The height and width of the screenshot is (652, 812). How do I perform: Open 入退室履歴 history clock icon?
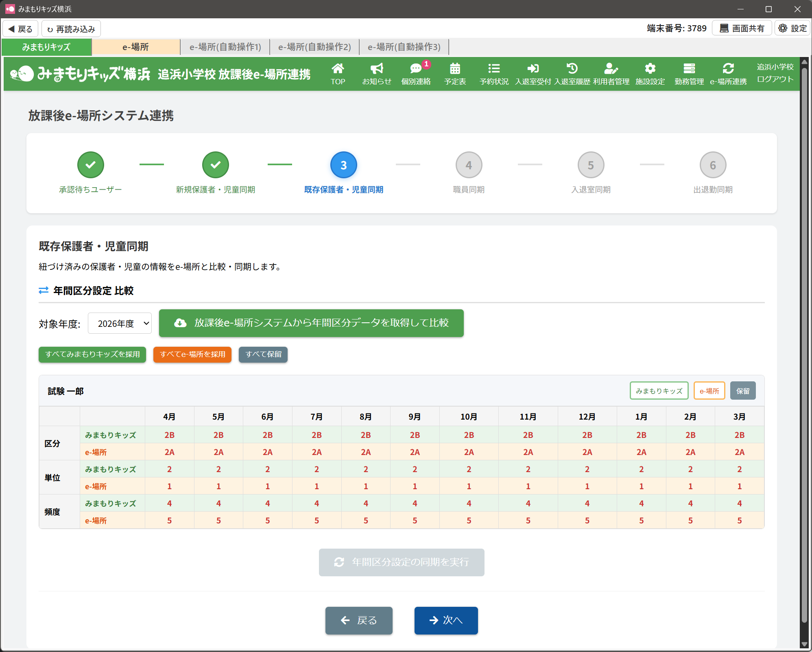pos(572,73)
